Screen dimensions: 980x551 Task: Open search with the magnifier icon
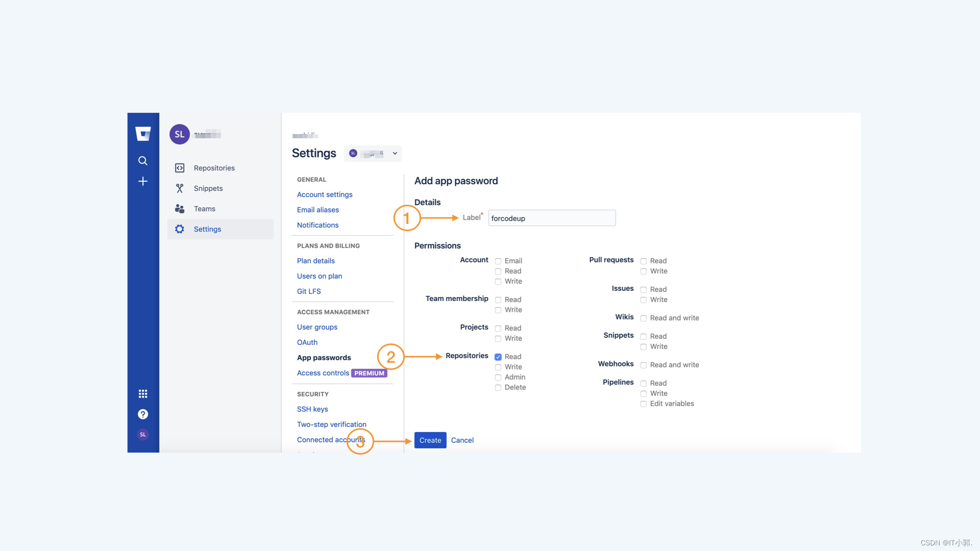pos(143,161)
